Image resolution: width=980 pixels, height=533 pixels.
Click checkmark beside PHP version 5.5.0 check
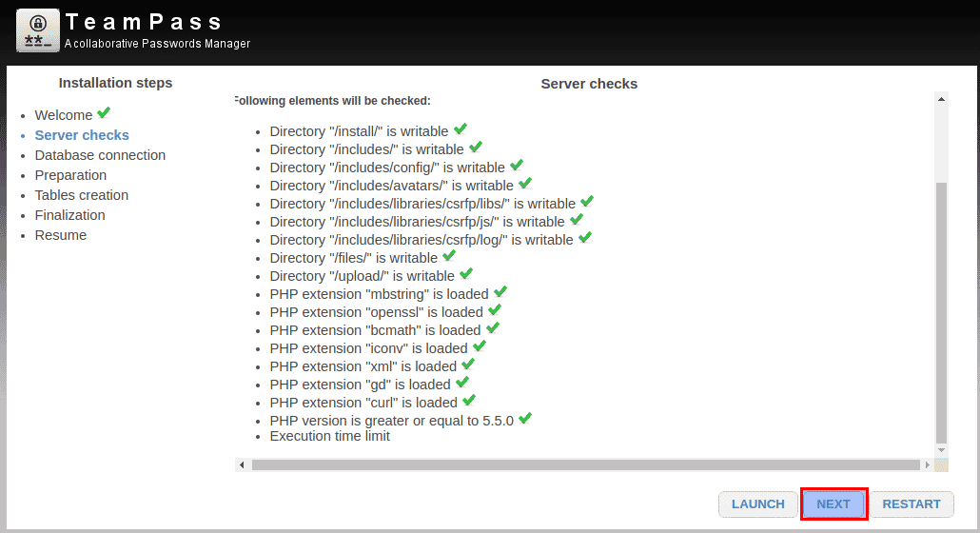tap(525, 419)
